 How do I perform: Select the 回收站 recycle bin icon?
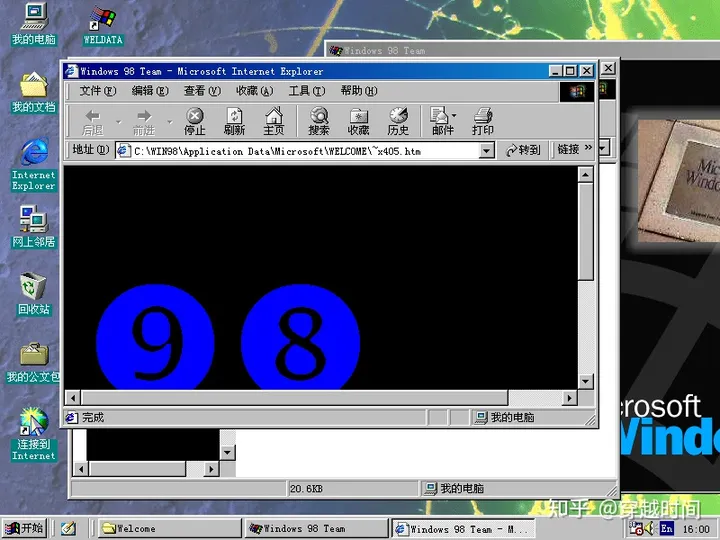pyautogui.click(x=34, y=294)
